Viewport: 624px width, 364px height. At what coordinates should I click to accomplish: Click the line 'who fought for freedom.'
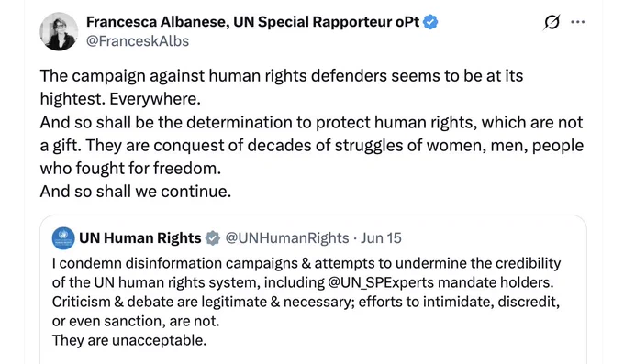click(x=130, y=169)
